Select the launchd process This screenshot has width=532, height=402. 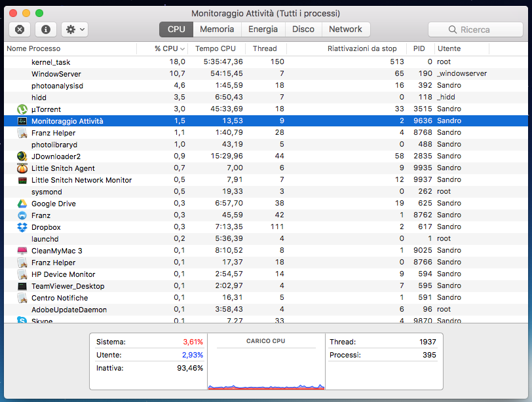pyautogui.click(x=266, y=238)
